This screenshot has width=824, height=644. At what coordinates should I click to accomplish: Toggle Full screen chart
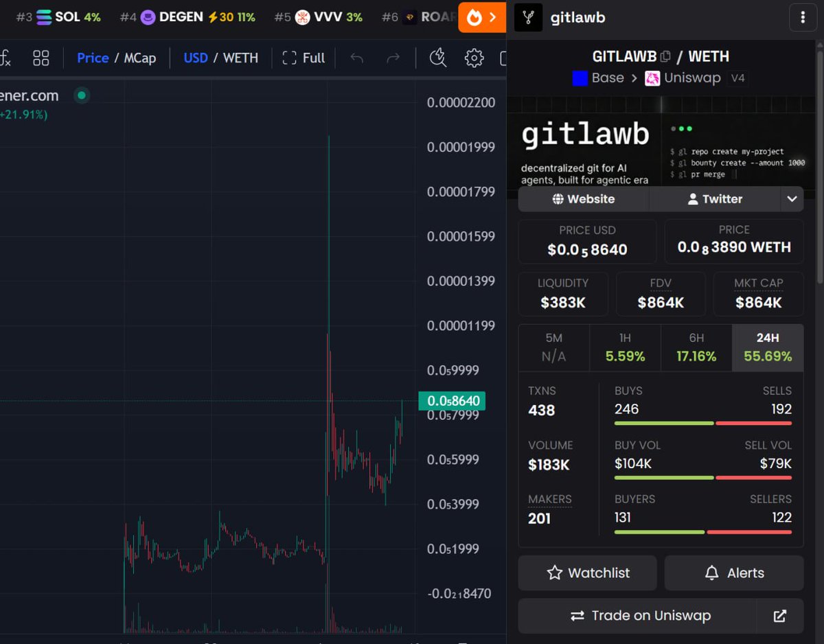[x=304, y=58]
